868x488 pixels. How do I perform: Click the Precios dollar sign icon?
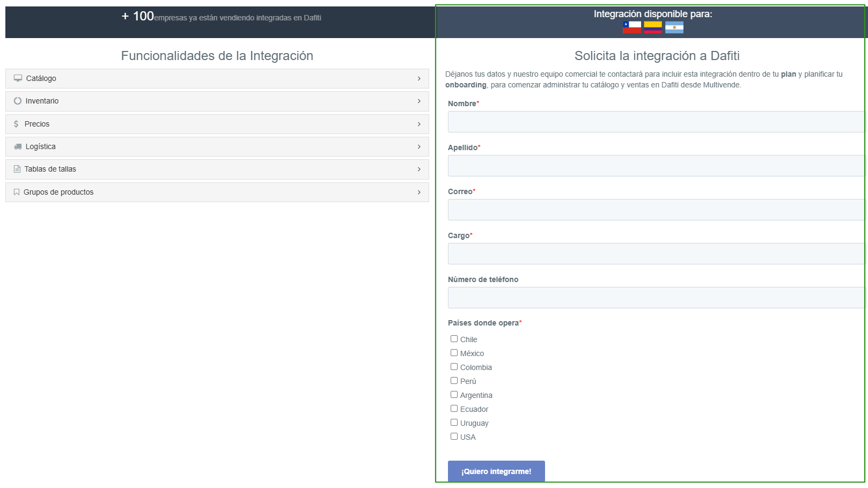pyautogui.click(x=16, y=124)
